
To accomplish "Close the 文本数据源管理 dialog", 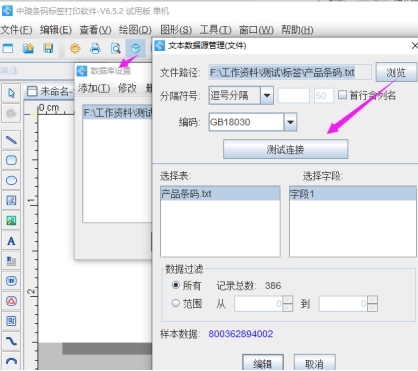I will [x=414, y=45].
